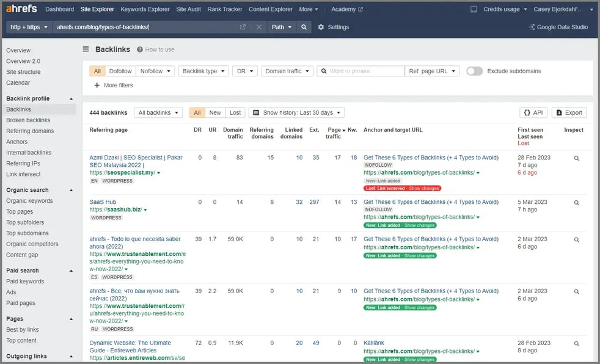
Task: Open the Backlink type dropdown
Action: point(203,71)
